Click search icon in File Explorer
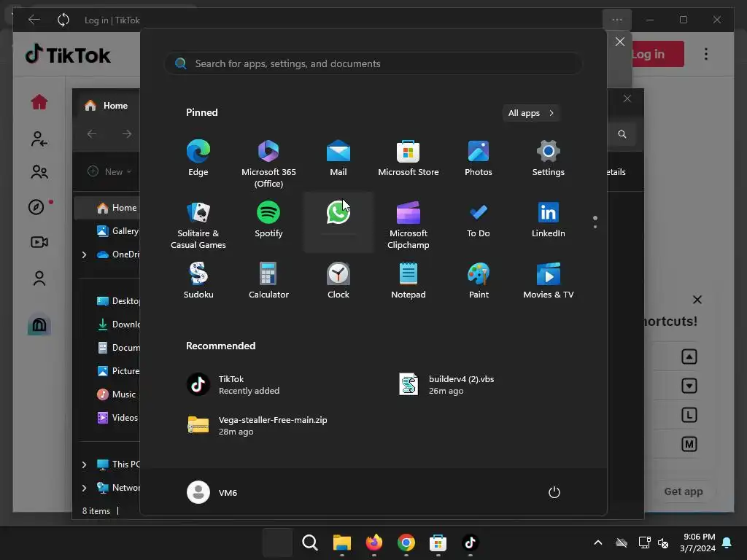 (622, 134)
